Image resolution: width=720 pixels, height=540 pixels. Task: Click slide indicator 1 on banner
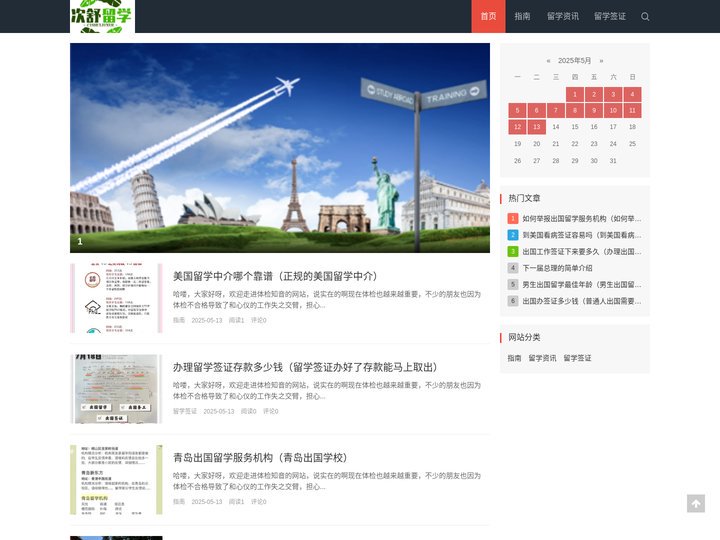[x=80, y=242]
